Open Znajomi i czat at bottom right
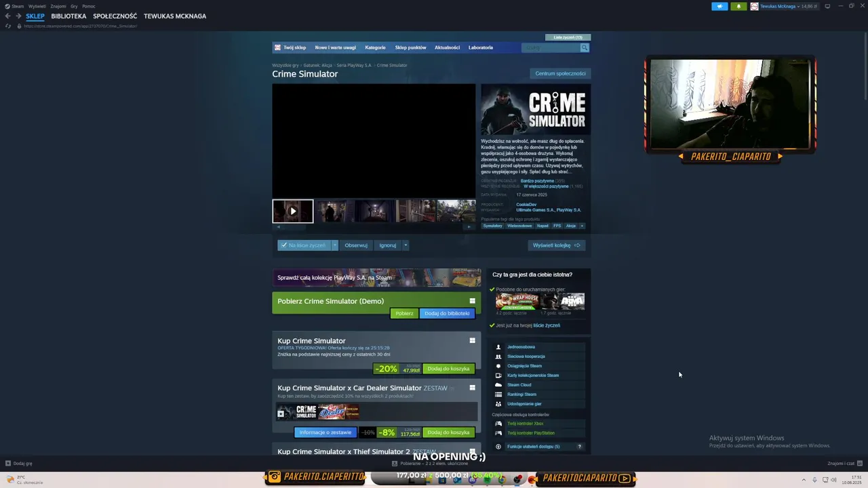The width and height of the screenshot is (868, 488). pyautogui.click(x=844, y=464)
